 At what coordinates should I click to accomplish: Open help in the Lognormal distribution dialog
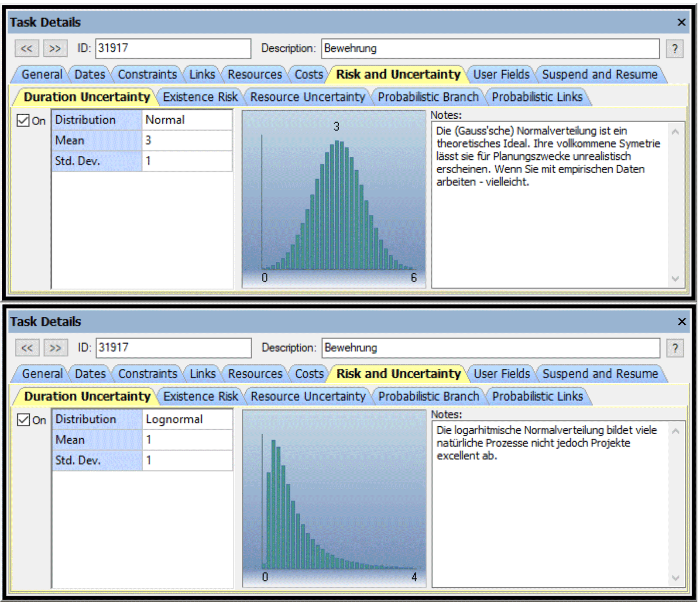coord(675,348)
